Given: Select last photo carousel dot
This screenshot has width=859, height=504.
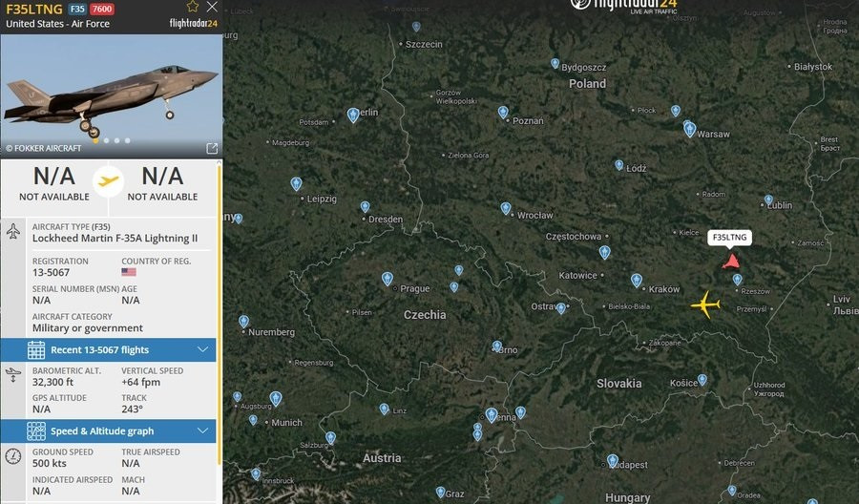Looking at the screenshot, I should (x=128, y=140).
